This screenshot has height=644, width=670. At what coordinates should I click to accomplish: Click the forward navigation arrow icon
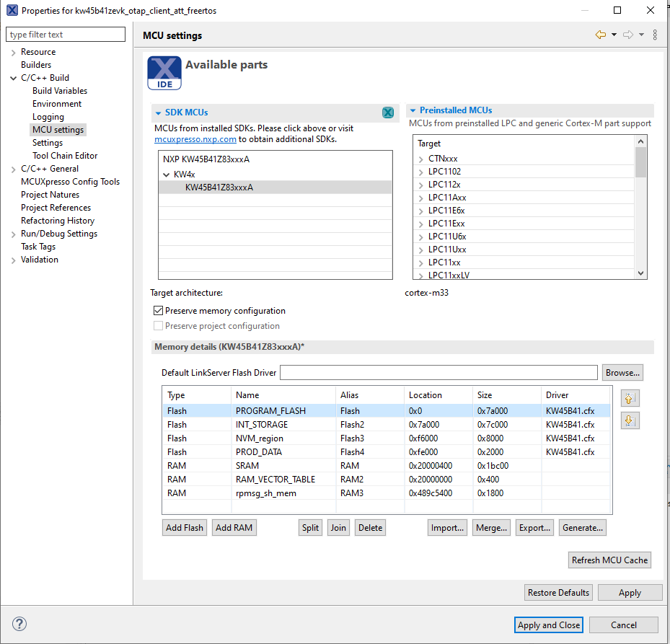coord(628,35)
